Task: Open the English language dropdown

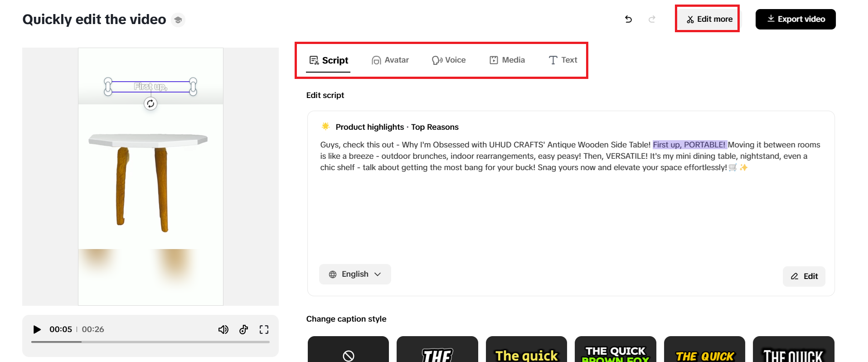Action: click(355, 274)
